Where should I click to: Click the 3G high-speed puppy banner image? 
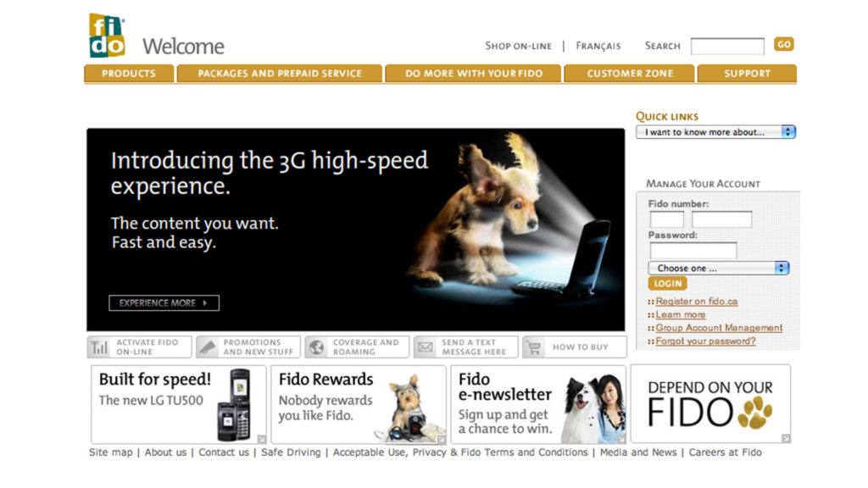tap(355, 230)
